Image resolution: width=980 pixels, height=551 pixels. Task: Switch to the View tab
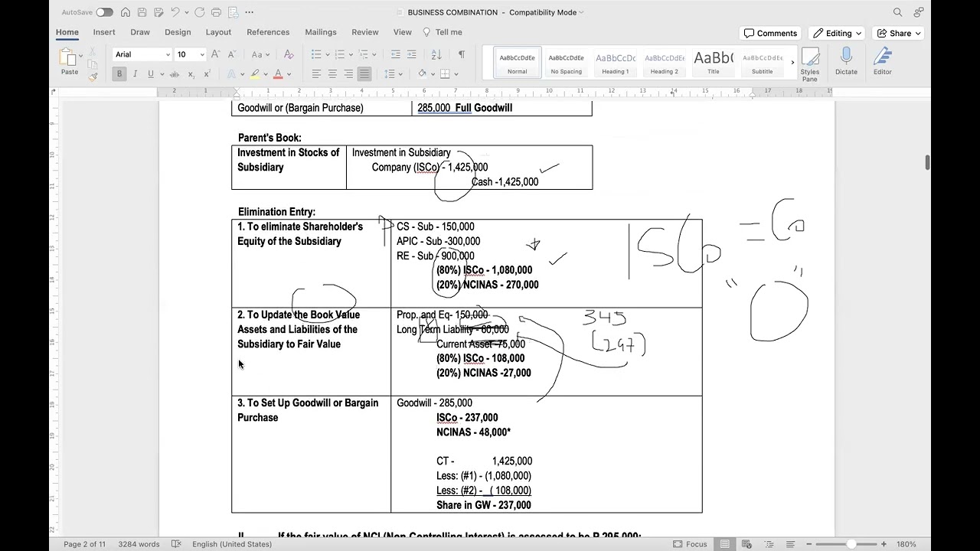tap(402, 32)
